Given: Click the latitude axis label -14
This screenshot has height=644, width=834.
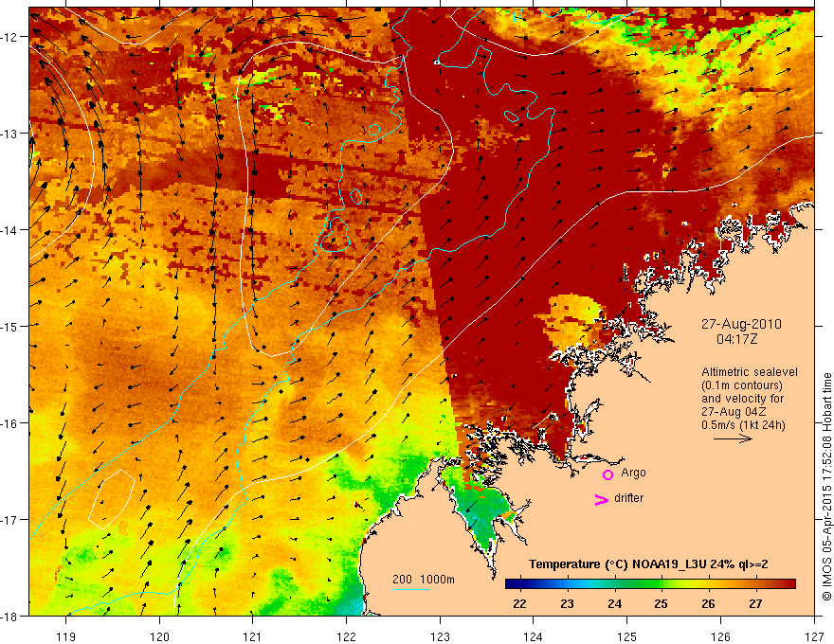Looking at the screenshot, I should (x=10, y=230).
